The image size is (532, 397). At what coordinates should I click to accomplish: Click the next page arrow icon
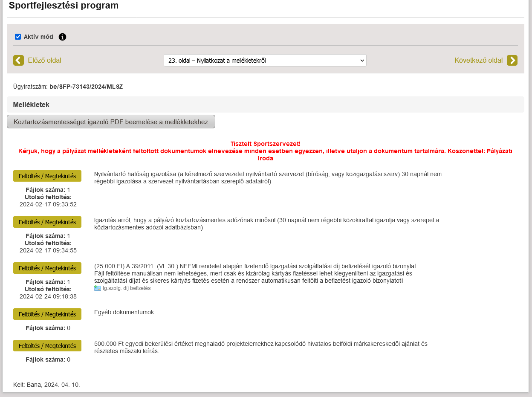tap(512, 60)
